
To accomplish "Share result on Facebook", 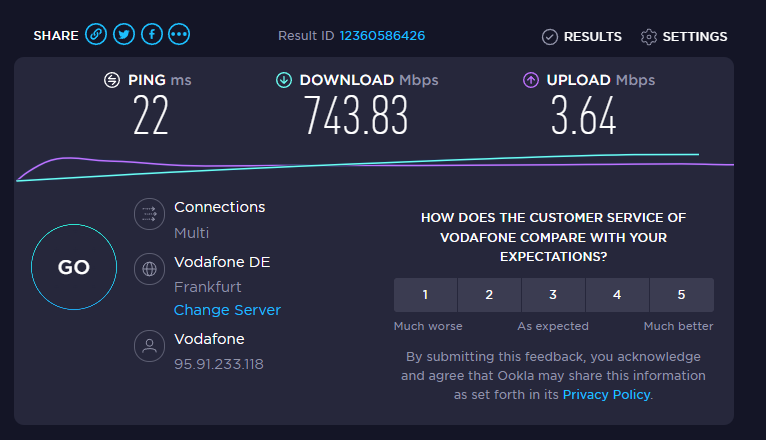I will (x=152, y=35).
